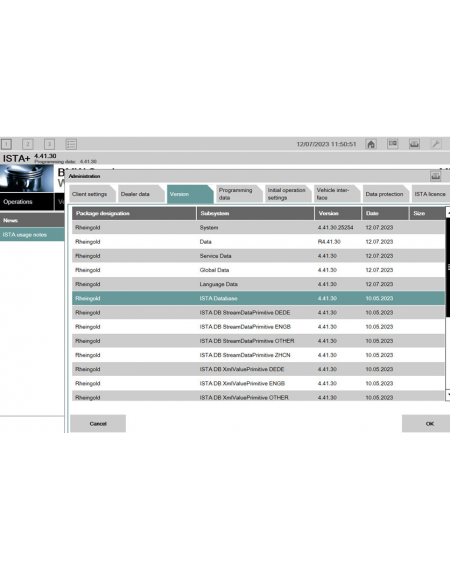
Task: Select session box number 1
Action: pos(6,144)
